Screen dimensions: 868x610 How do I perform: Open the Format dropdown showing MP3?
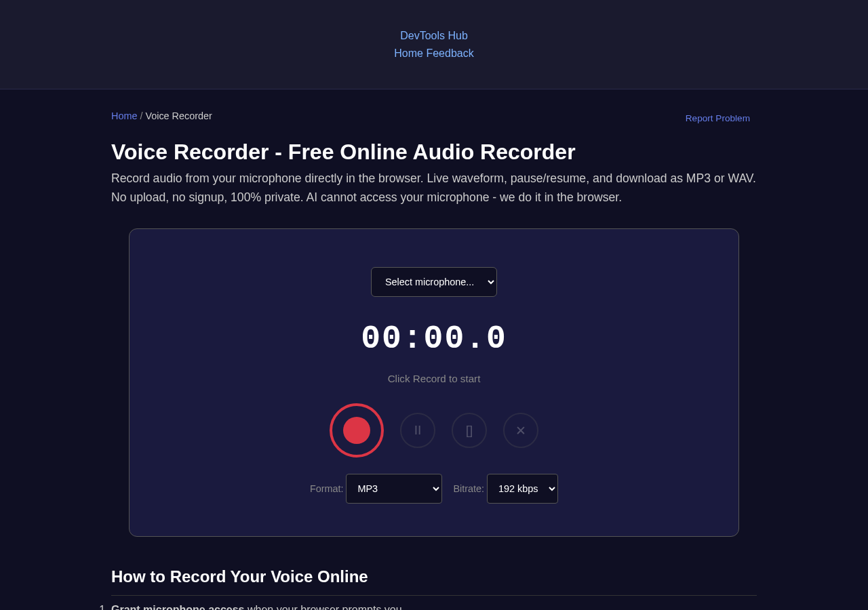tap(394, 489)
